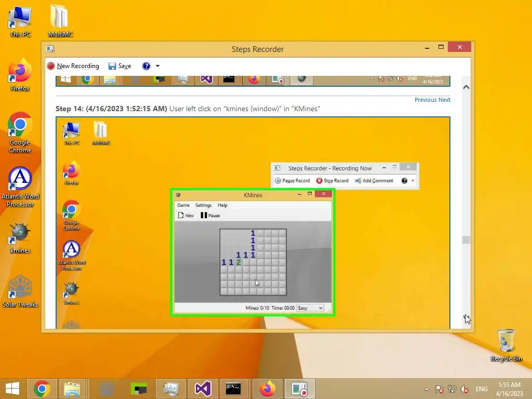Launch kmines desktop shortcut
This screenshot has width=532, height=399.
(x=20, y=238)
